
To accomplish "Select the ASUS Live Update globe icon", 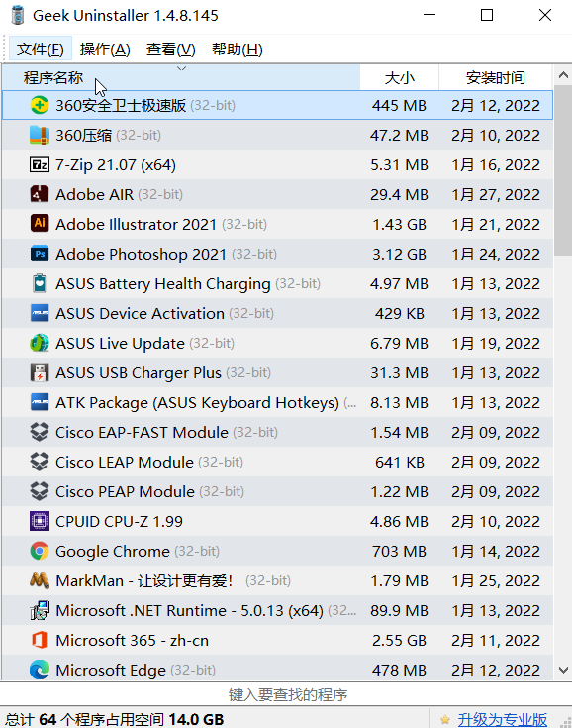I will click(x=40, y=343).
